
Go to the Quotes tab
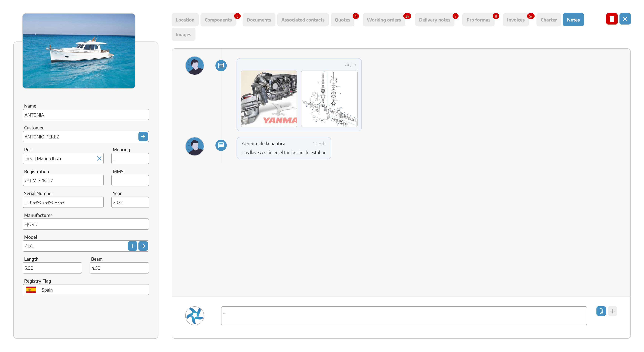342,19
